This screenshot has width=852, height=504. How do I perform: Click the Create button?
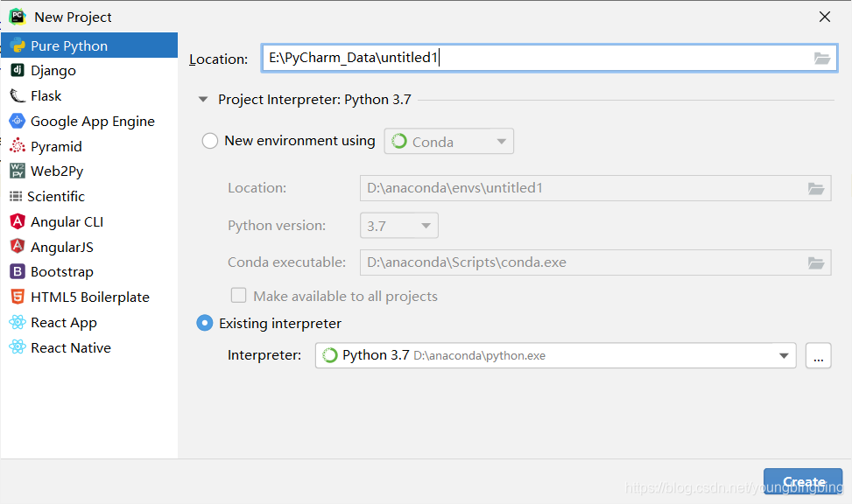[802, 481]
